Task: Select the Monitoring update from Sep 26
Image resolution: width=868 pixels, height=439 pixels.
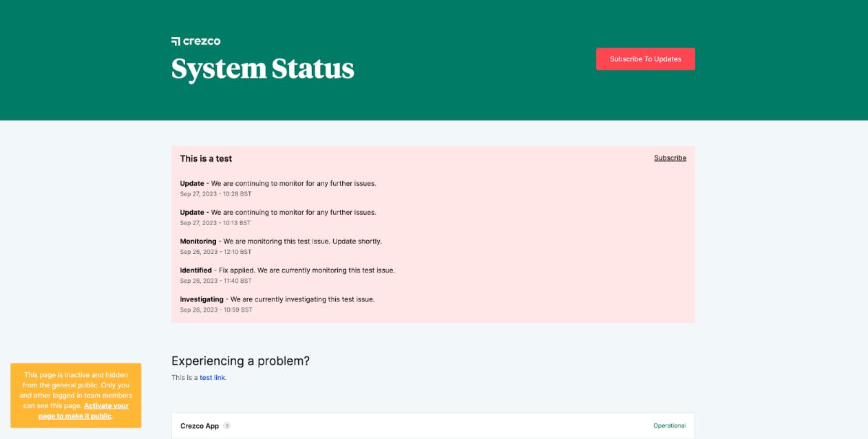Action: (282, 241)
